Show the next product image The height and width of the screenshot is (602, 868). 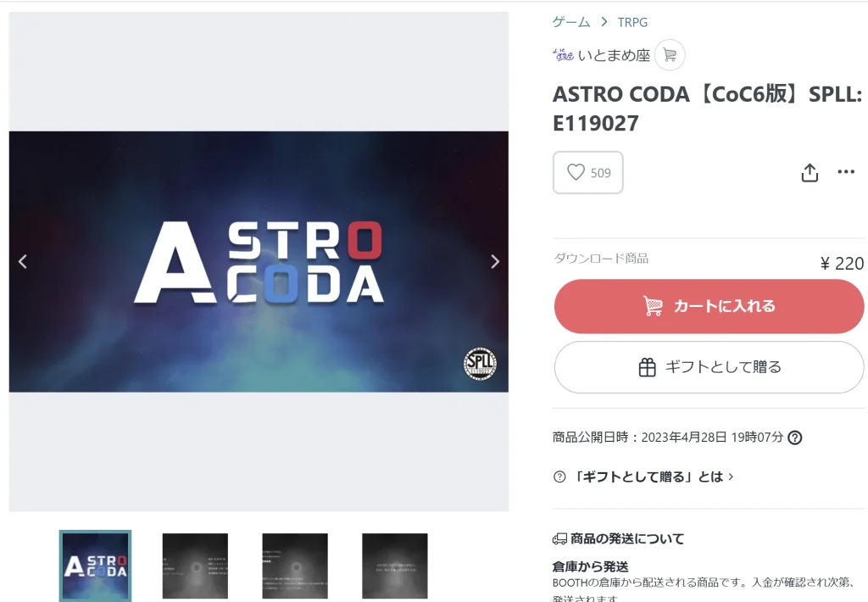coord(495,261)
